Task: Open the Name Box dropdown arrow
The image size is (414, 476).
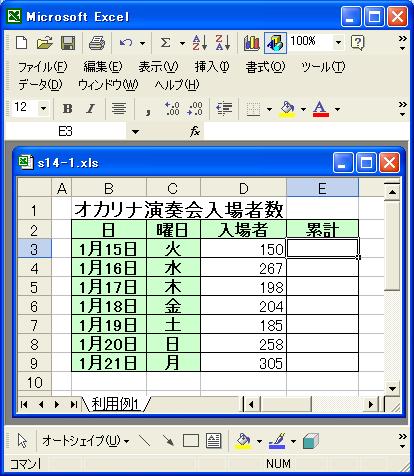Action: pyautogui.click(x=135, y=132)
